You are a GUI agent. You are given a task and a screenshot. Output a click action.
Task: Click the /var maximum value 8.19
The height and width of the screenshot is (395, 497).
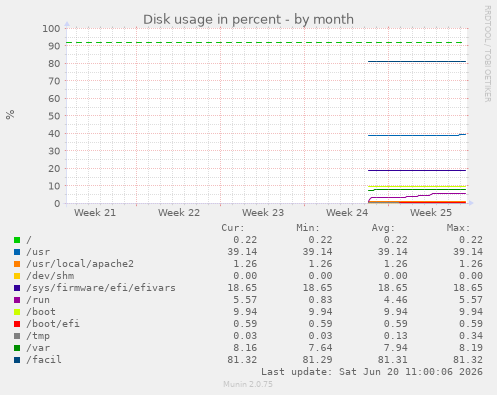[471, 348]
